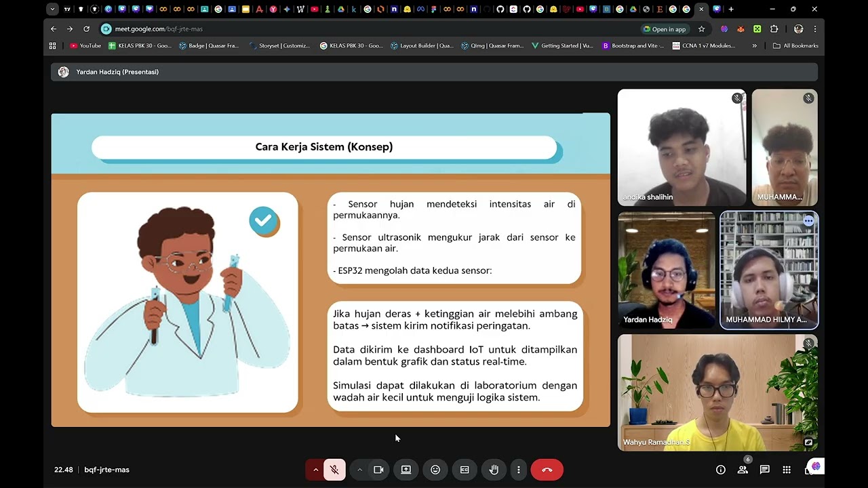
Task: Select Wahyu Ramadhan's video tile
Action: [717, 392]
